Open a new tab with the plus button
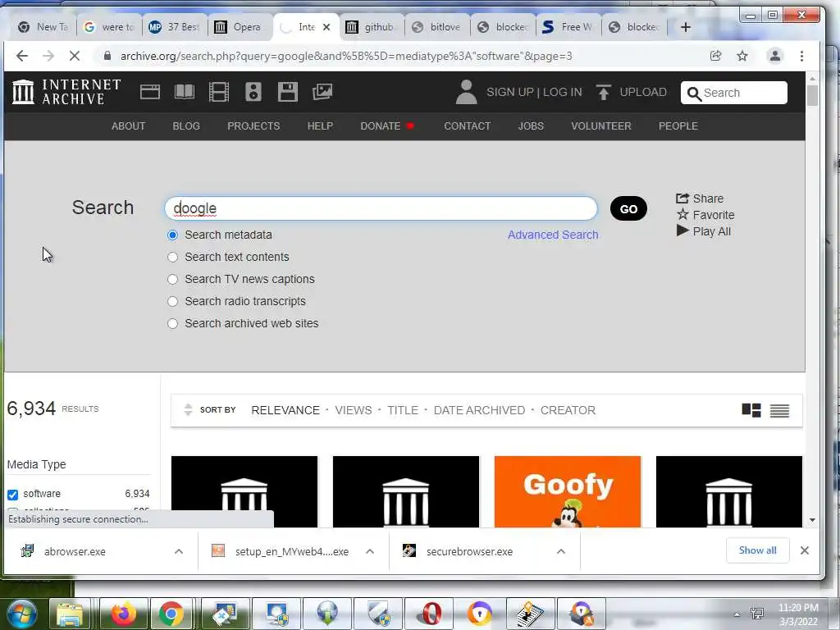 pyautogui.click(x=685, y=27)
